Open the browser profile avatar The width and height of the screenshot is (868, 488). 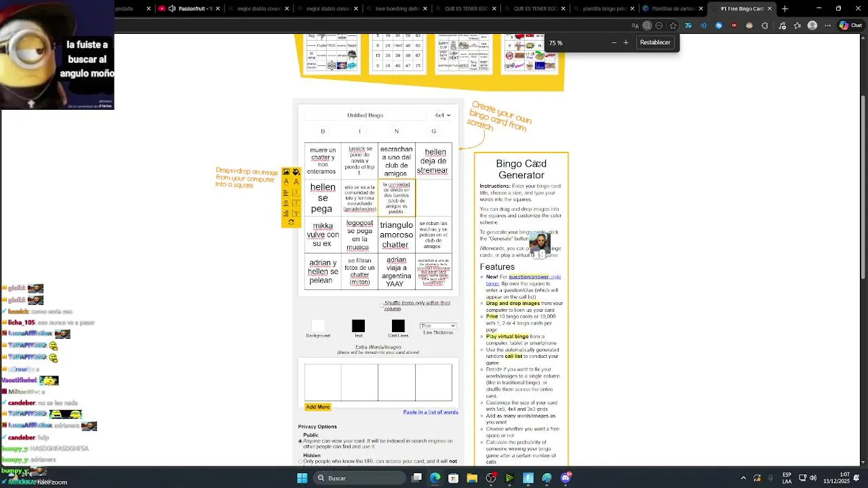pyautogui.click(x=812, y=26)
